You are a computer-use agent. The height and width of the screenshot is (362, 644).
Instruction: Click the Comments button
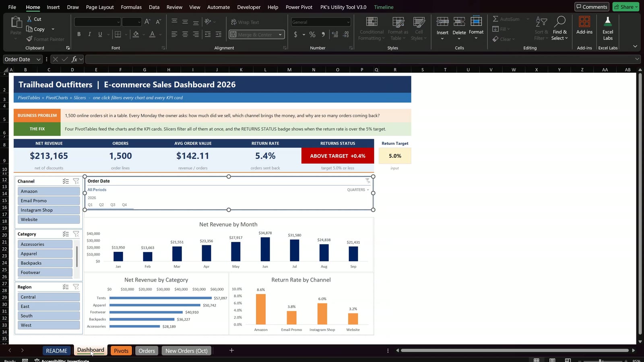[592, 7]
